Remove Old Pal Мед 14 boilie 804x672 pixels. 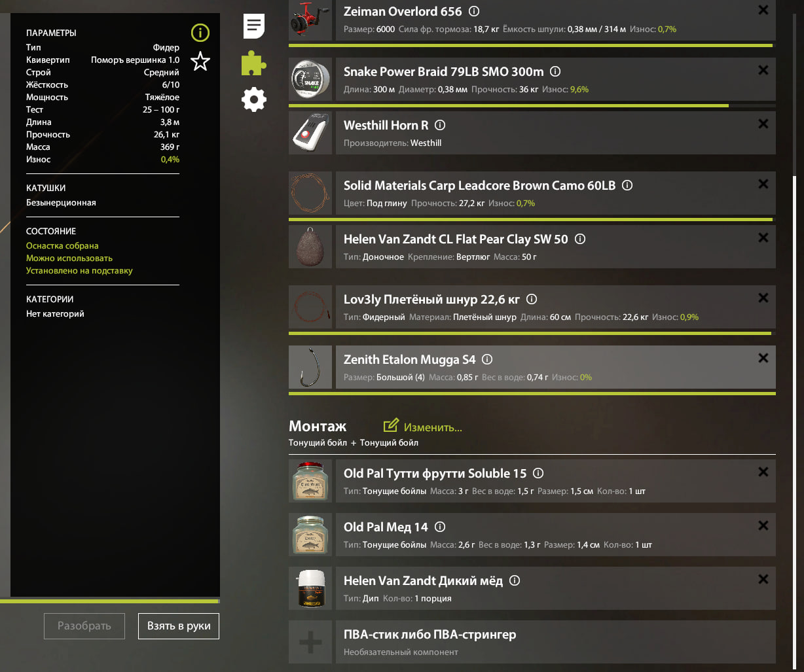(763, 525)
